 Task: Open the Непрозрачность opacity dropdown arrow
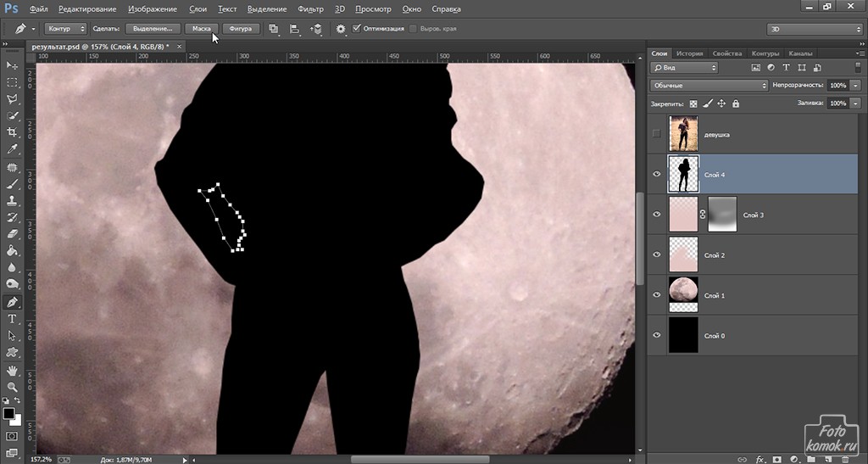857,86
